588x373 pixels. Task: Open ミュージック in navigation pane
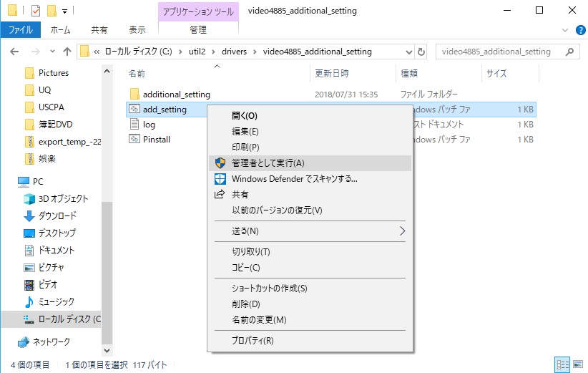point(57,301)
